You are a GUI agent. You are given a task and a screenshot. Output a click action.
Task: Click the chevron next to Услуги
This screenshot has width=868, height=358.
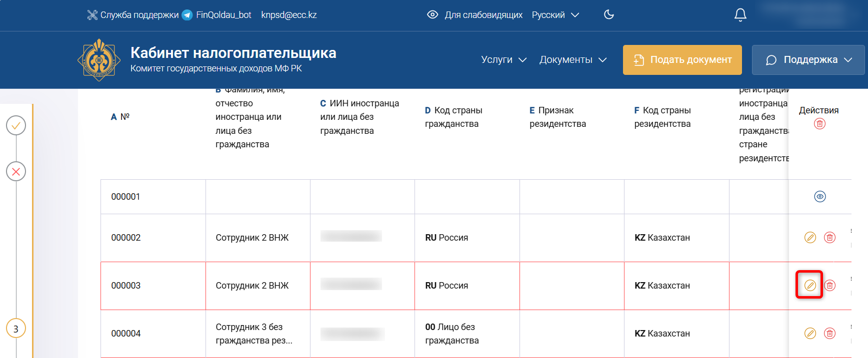522,60
